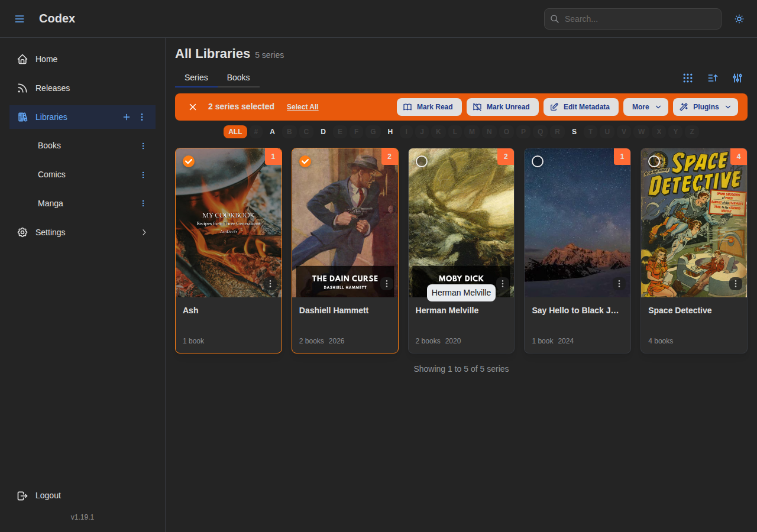
Task: Switch theme with the sun icon
Action: click(x=739, y=19)
